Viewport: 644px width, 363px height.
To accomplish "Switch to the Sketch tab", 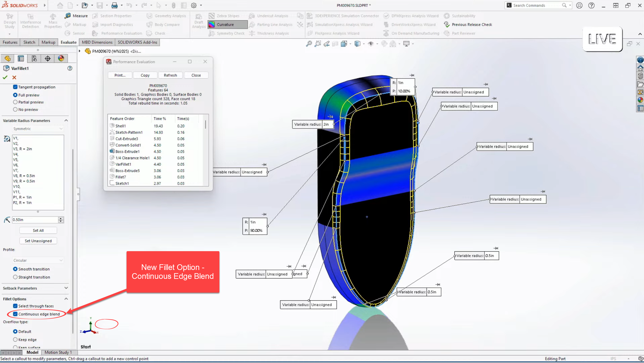I will [29, 42].
